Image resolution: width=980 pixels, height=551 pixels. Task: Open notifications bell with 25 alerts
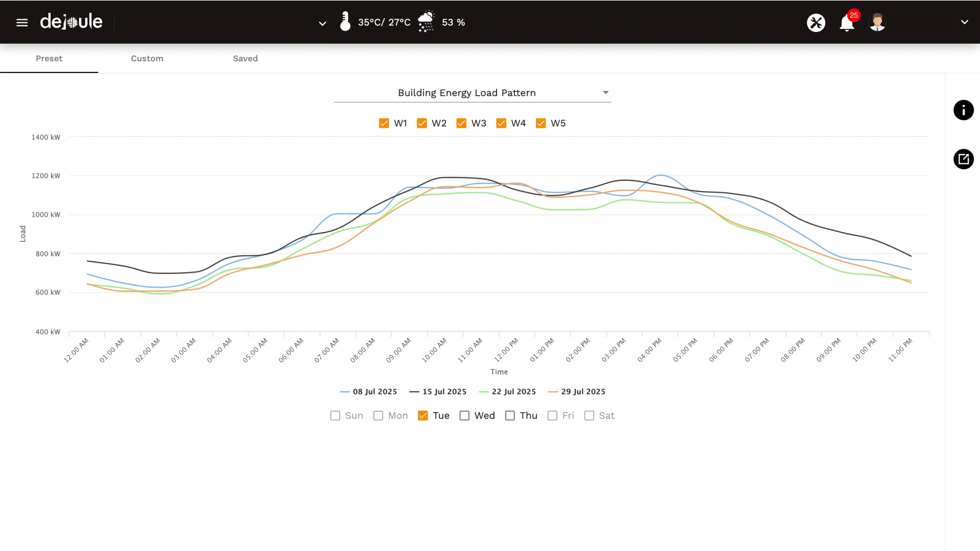(x=847, y=23)
